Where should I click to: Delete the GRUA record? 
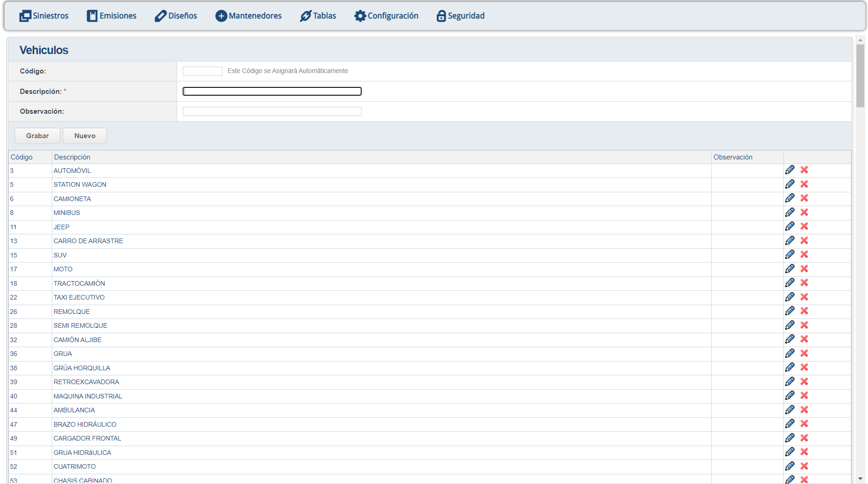point(804,353)
